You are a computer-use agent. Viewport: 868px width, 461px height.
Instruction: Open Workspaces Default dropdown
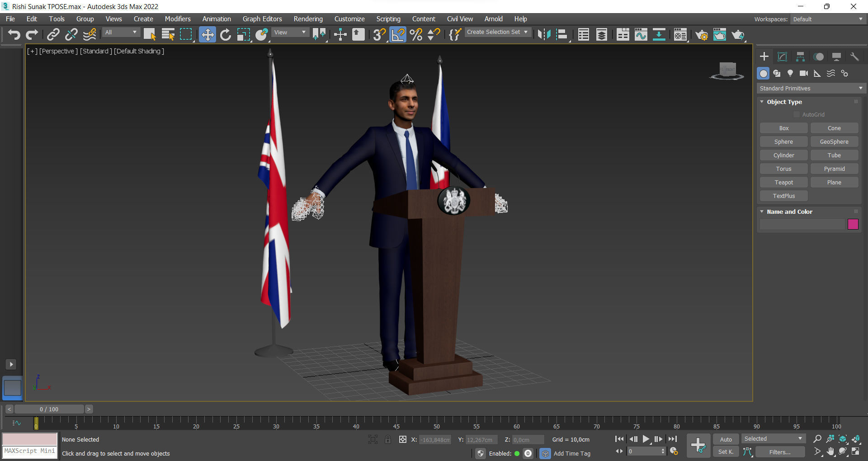click(x=828, y=19)
